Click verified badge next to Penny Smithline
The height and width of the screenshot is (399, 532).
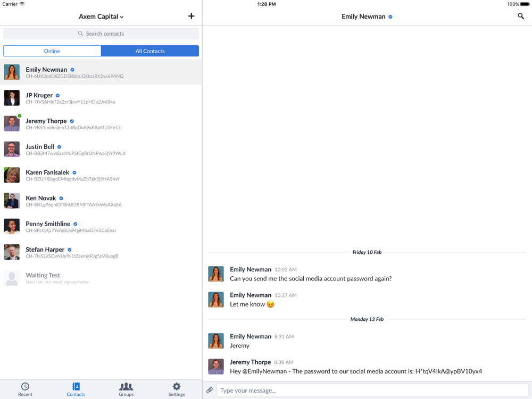76,224
